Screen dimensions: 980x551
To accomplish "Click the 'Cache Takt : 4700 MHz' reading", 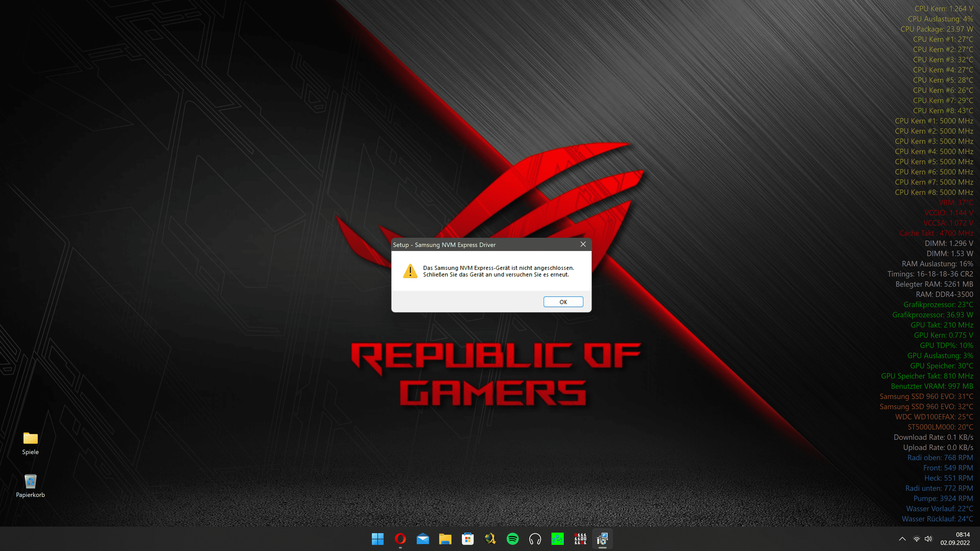I will pos(936,233).
